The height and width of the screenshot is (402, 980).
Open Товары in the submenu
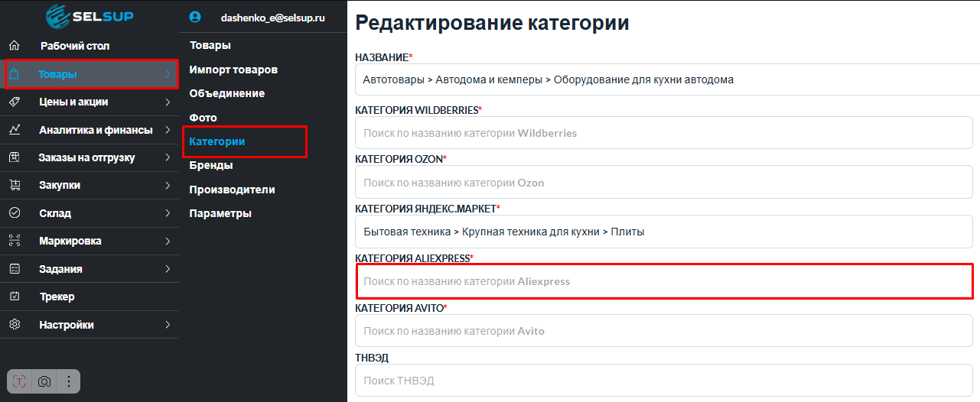[210, 45]
